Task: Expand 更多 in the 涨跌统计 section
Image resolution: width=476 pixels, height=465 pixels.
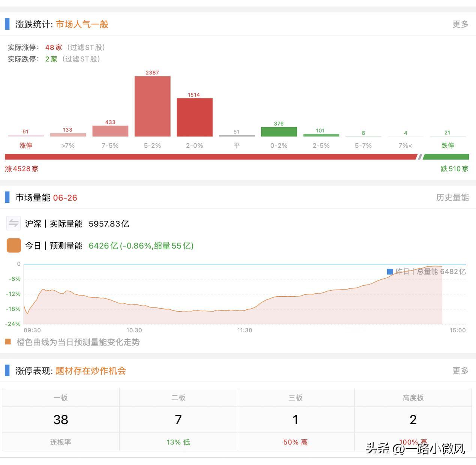Action: tap(460, 24)
